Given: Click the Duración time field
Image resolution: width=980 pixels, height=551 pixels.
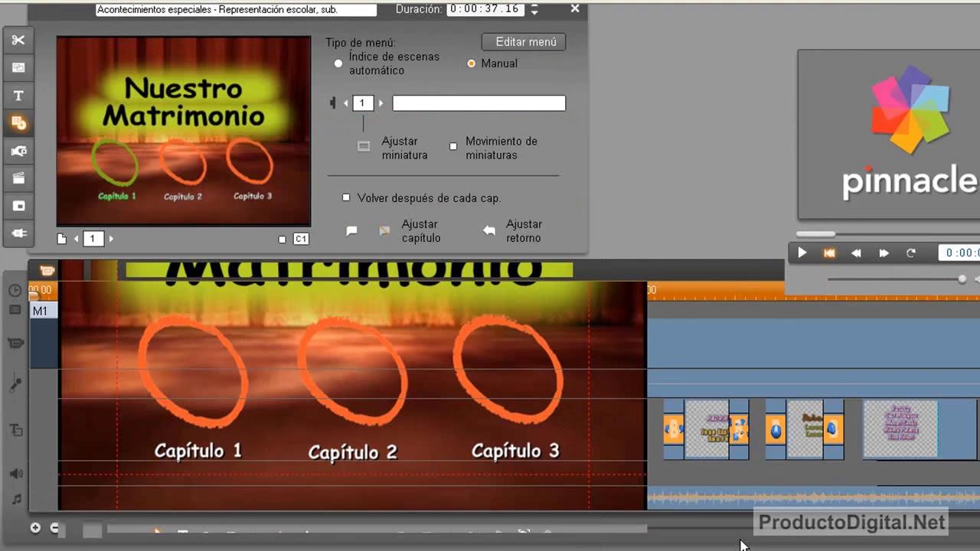Looking at the screenshot, I should (x=485, y=9).
